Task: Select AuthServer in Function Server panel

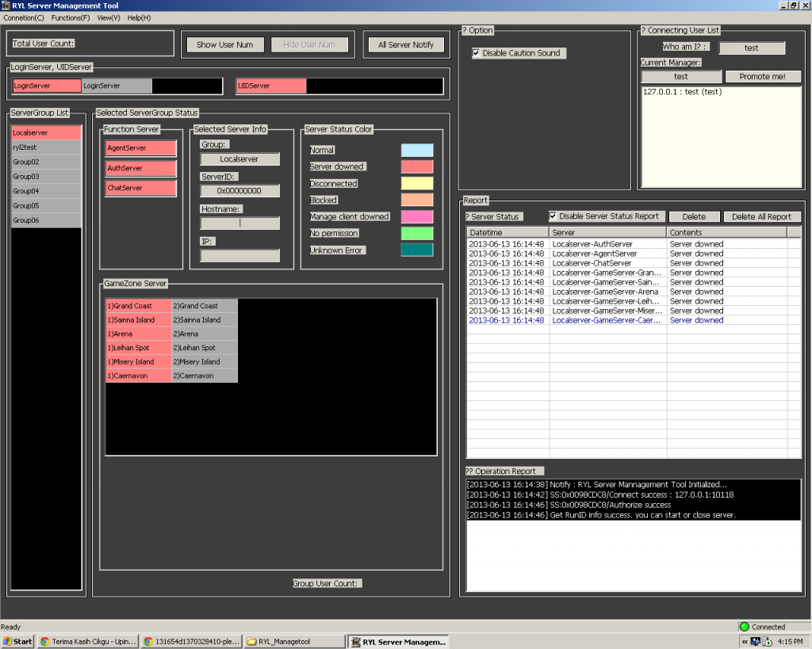Action: point(140,168)
